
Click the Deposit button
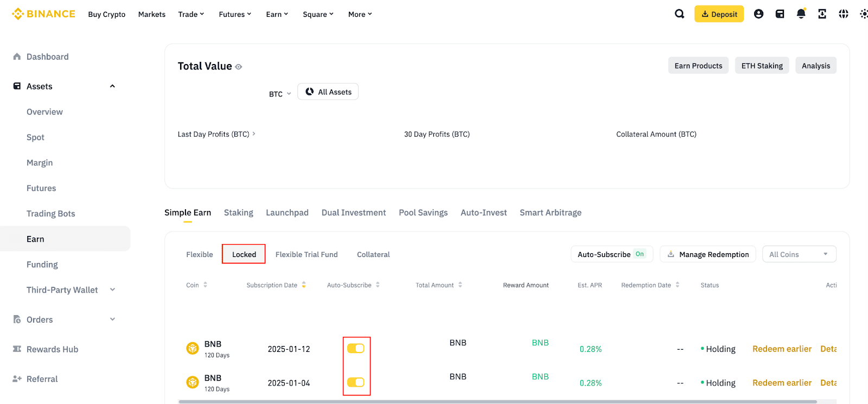coord(719,14)
